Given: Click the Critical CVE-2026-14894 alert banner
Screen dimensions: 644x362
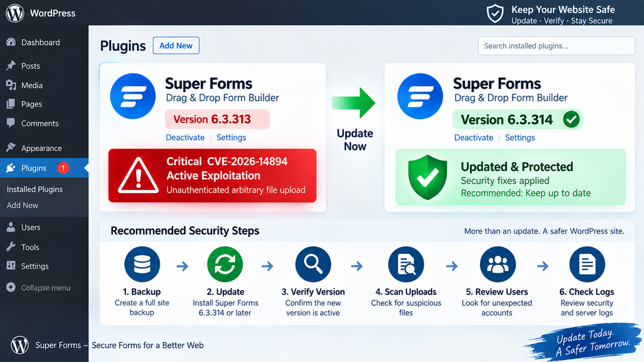Looking at the screenshot, I should point(213,176).
